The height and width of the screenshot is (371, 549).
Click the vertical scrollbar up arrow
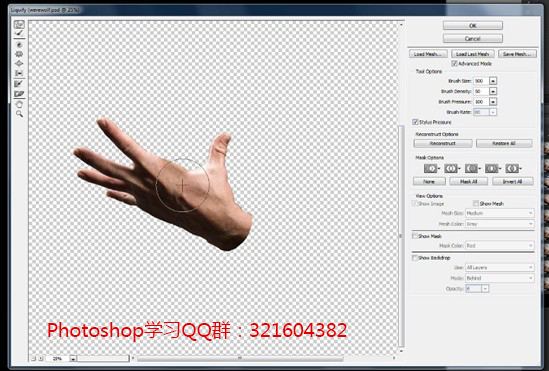pos(401,24)
